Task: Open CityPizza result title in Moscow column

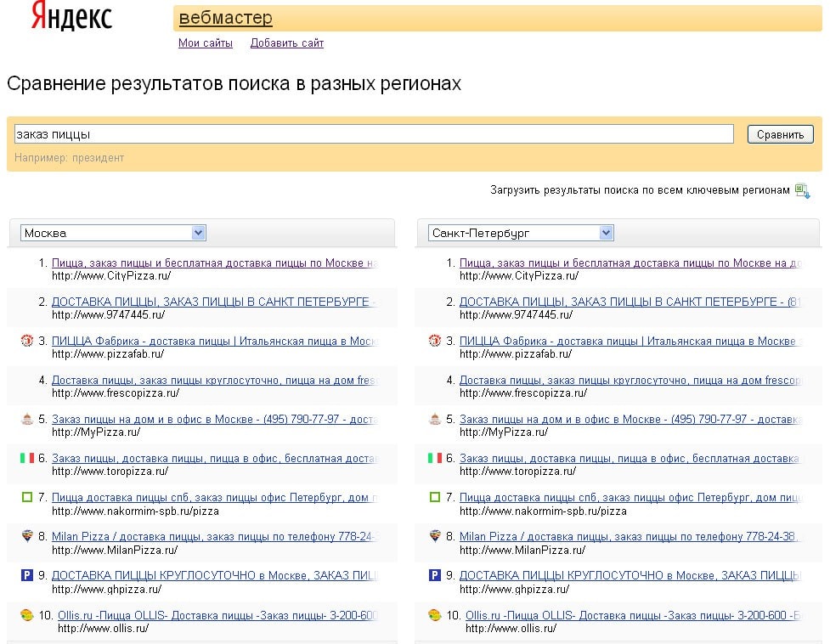Action: pos(214,263)
